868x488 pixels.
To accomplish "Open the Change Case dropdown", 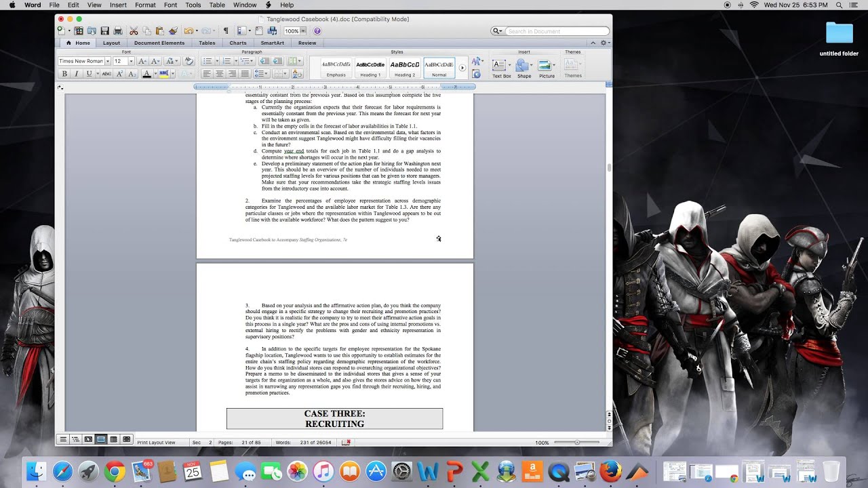I will click(x=172, y=61).
